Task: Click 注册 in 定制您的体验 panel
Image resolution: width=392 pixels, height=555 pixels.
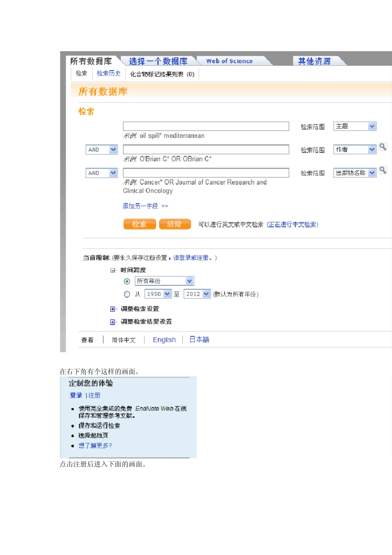Action: (x=94, y=396)
